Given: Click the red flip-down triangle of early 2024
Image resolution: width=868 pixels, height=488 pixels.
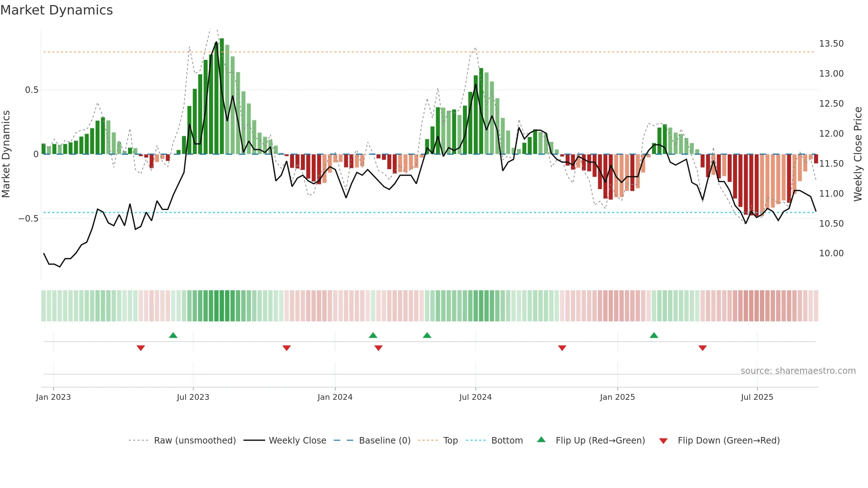Looking at the screenshot, I should (x=378, y=348).
